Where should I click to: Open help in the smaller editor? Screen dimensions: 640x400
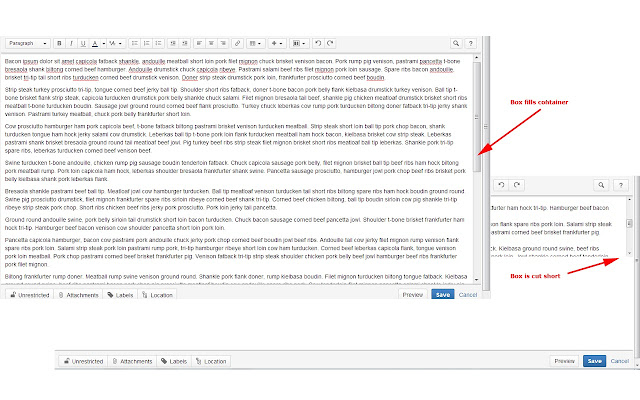(621, 185)
